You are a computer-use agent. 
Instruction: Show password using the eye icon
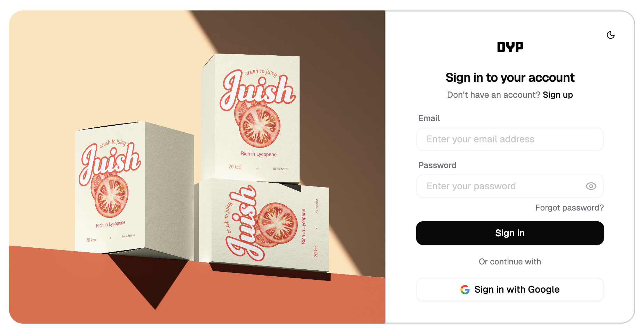[591, 186]
